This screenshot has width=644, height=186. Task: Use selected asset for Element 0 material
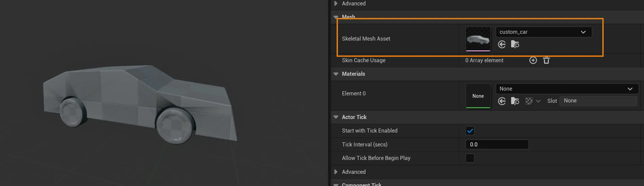click(x=502, y=101)
